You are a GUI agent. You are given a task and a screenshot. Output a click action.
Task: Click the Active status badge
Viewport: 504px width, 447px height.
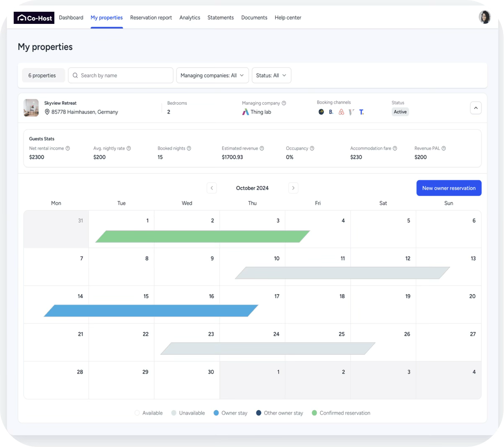point(400,112)
